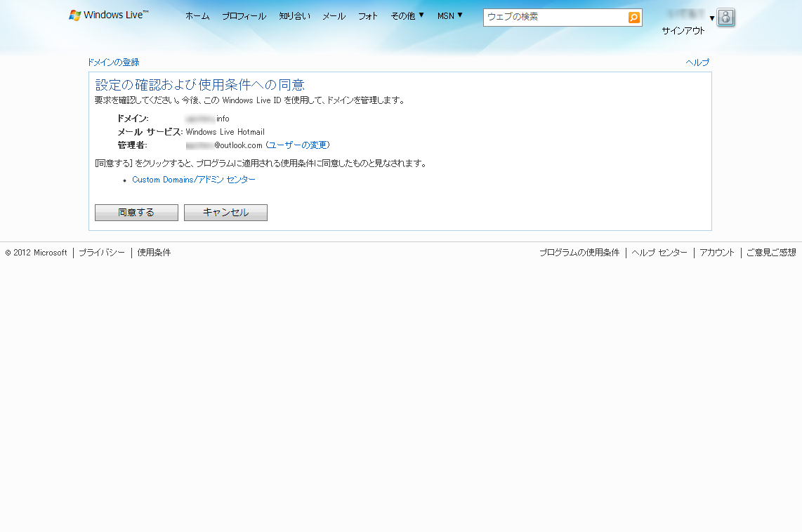This screenshot has height=532, width=802.
Task: Expand the MSN dropdown menu
Action: pos(450,16)
